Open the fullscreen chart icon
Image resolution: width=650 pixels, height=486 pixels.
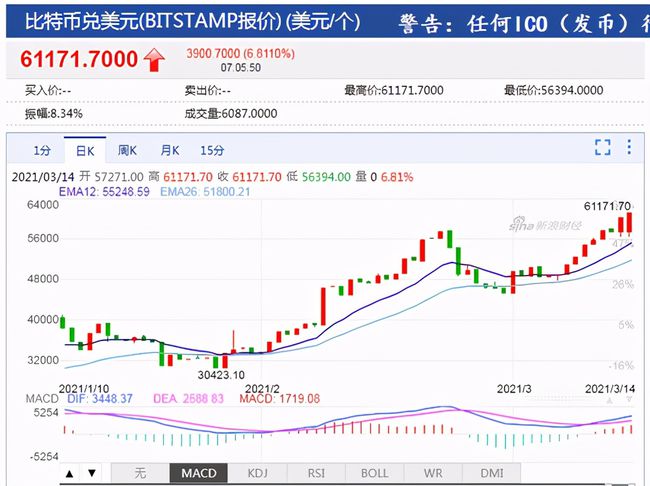pos(602,147)
